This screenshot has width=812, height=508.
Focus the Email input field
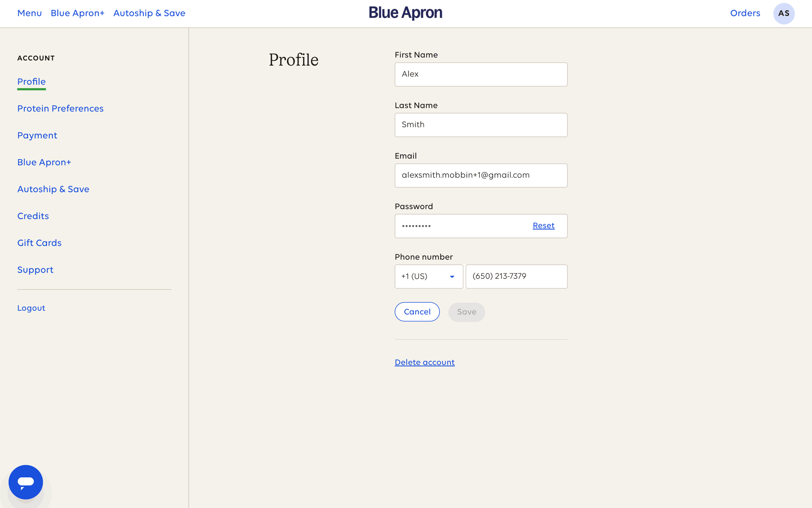point(481,175)
